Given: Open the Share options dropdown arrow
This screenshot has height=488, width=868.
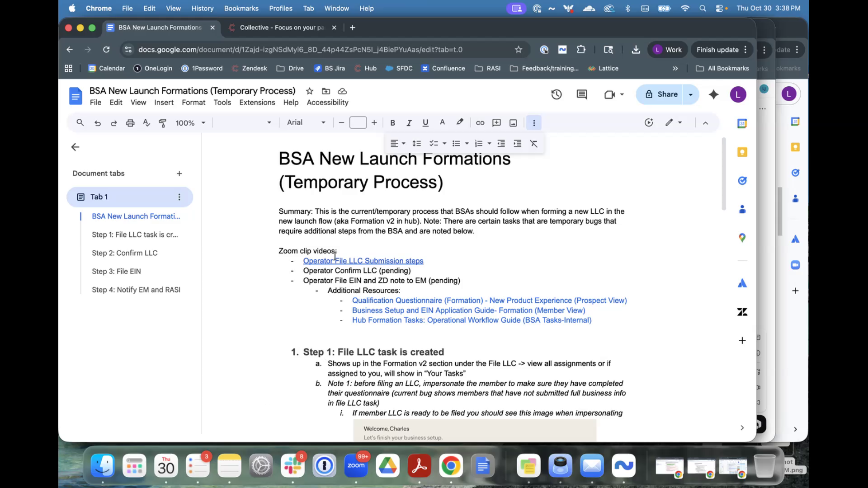Looking at the screenshot, I should 690,94.
